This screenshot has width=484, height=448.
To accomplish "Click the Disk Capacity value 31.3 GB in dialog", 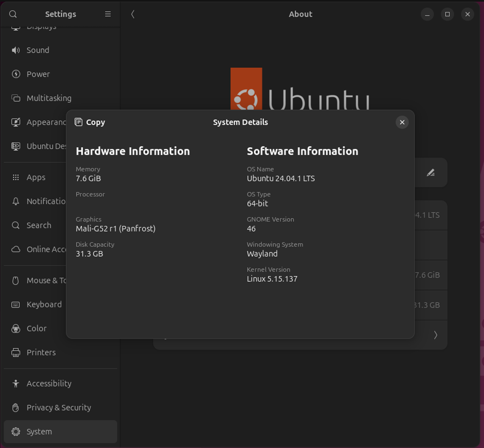I will click(90, 254).
